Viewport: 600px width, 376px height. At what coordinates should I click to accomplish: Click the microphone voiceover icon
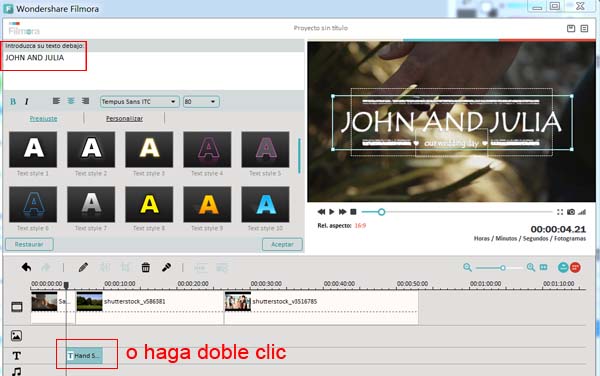[x=166, y=267]
